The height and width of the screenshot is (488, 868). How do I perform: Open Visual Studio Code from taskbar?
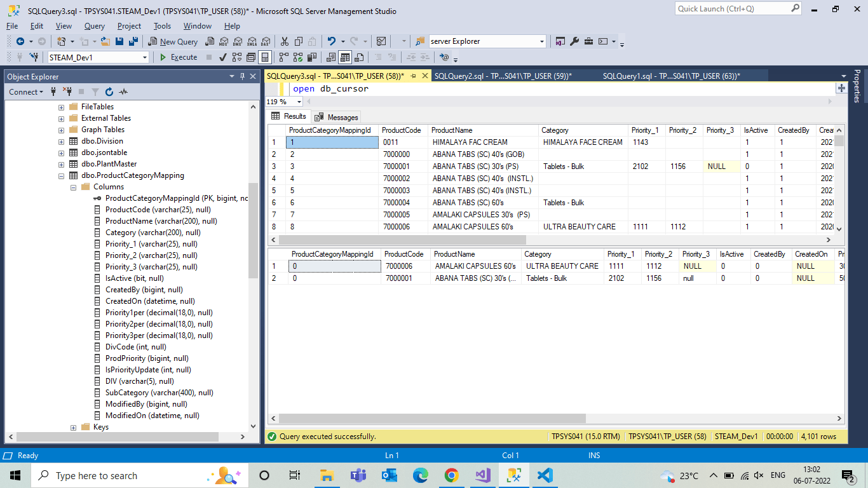pos(545,475)
